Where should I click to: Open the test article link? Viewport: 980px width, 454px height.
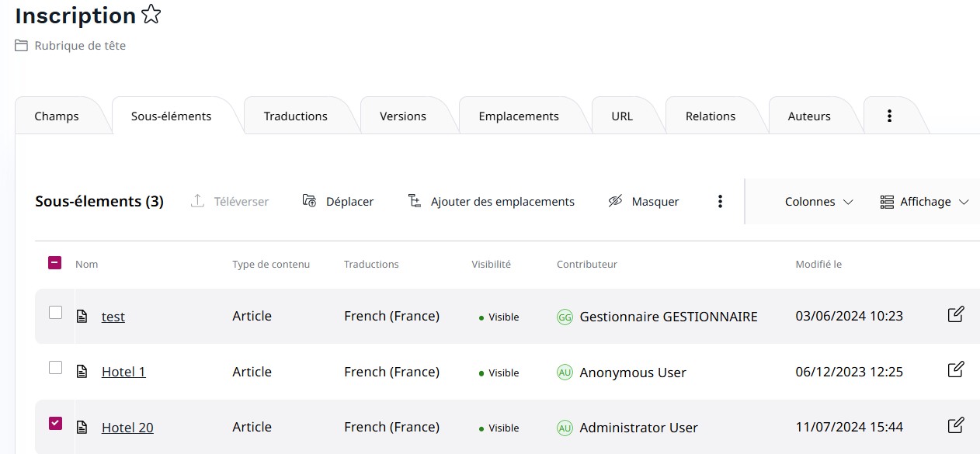(113, 317)
